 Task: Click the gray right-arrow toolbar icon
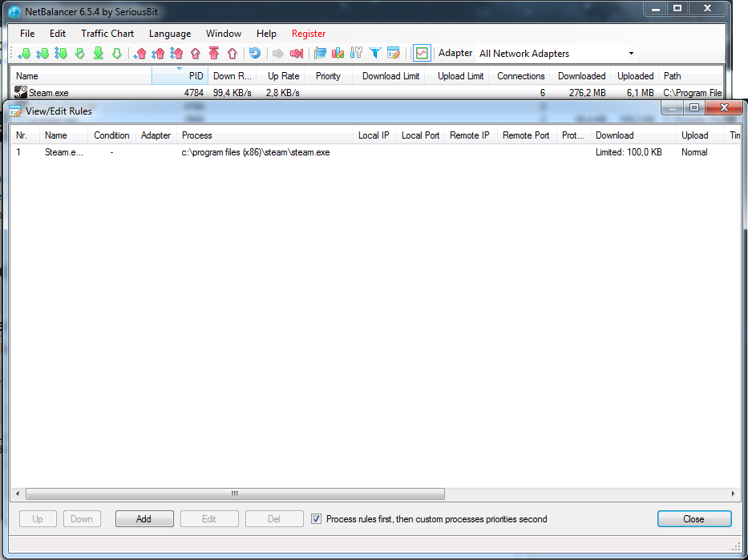pyautogui.click(x=277, y=54)
